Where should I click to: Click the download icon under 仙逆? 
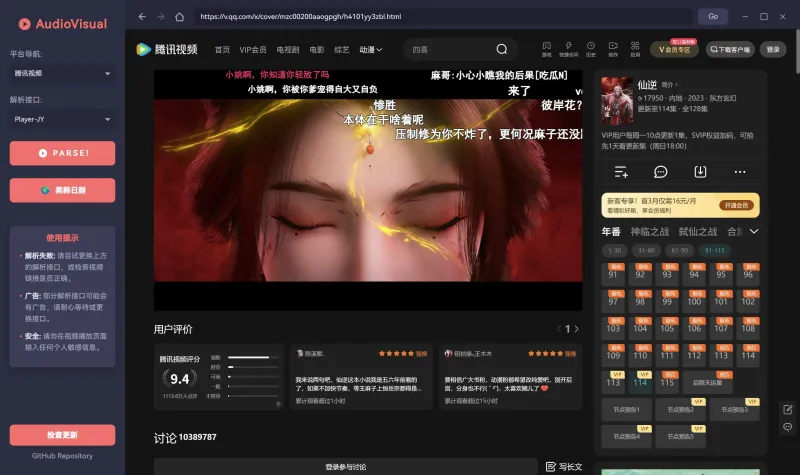click(701, 172)
